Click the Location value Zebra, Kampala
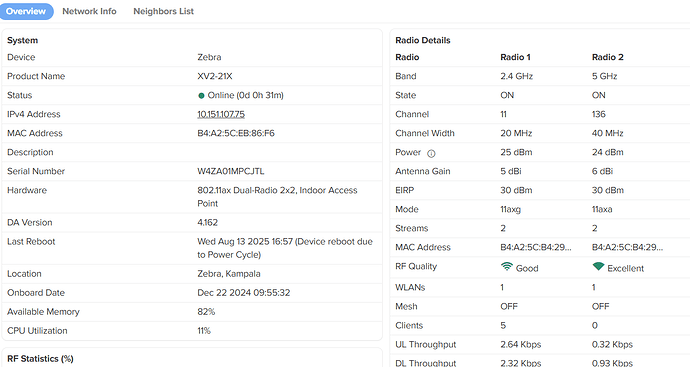The height and width of the screenshot is (367, 690). tap(229, 274)
